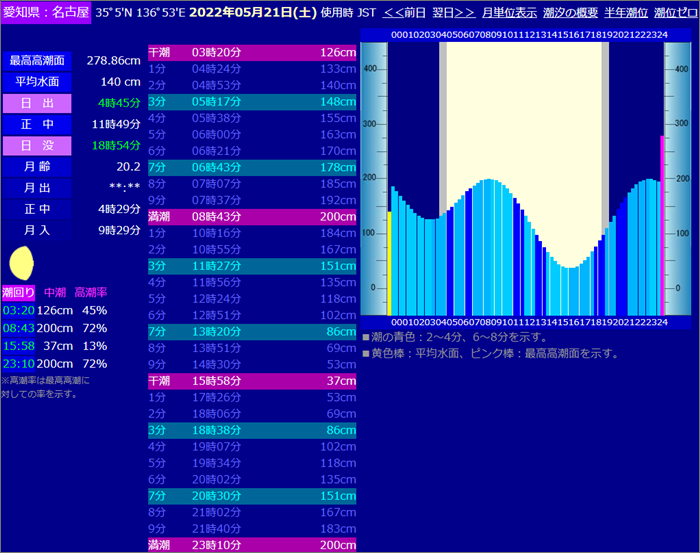Click the 4分 19時07分 102cm row
700x553 pixels.
click(252, 447)
